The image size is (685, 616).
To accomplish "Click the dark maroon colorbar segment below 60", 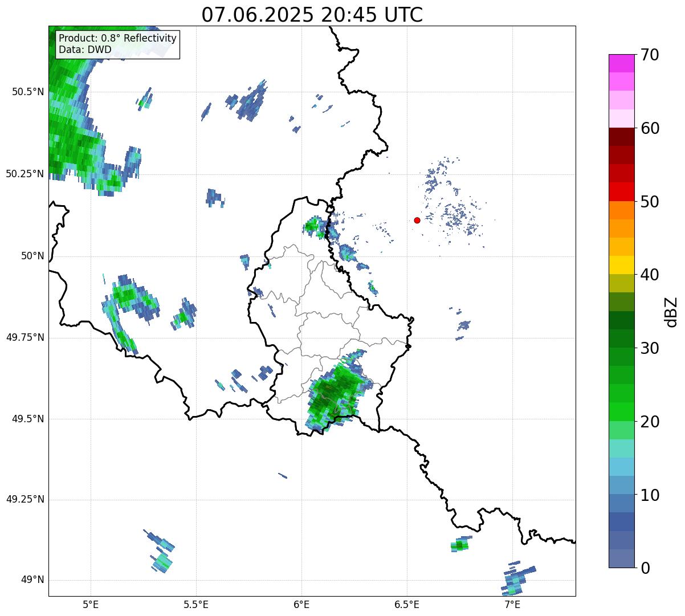I will coord(622,137).
